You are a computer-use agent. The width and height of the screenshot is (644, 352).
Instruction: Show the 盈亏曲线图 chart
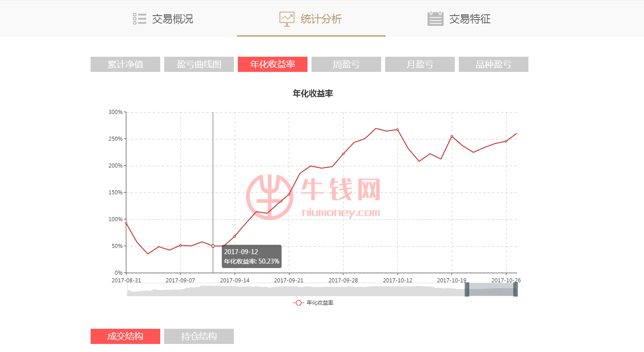pos(199,64)
